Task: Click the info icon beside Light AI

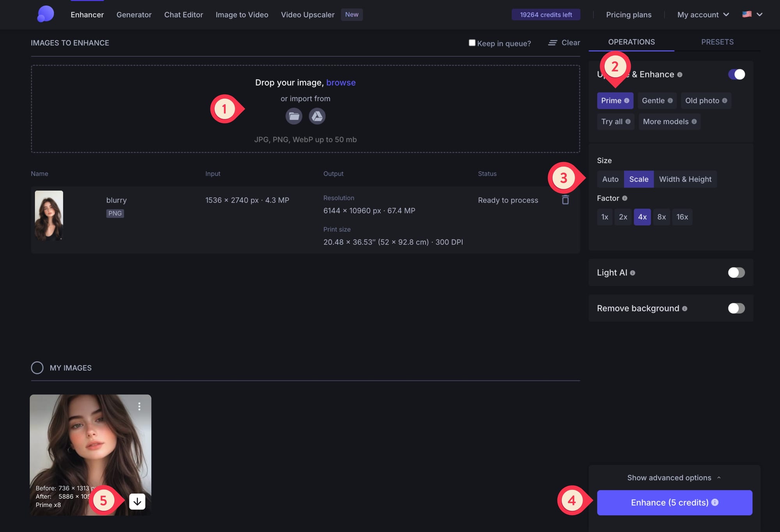Action: (x=633, y=272)
